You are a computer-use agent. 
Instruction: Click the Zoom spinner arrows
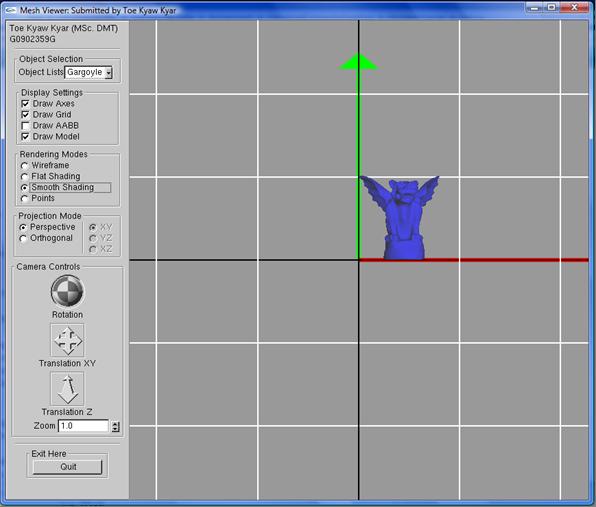coord(116,427)
